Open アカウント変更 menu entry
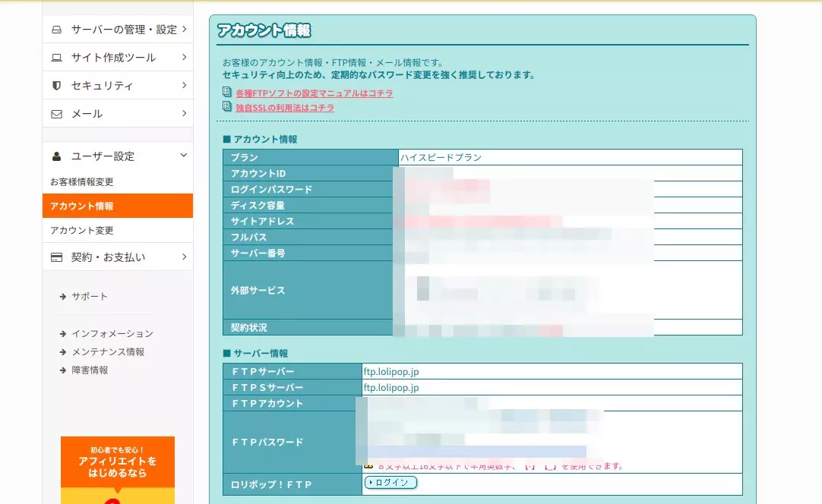822x504 pixels. (x=82, y=230)
